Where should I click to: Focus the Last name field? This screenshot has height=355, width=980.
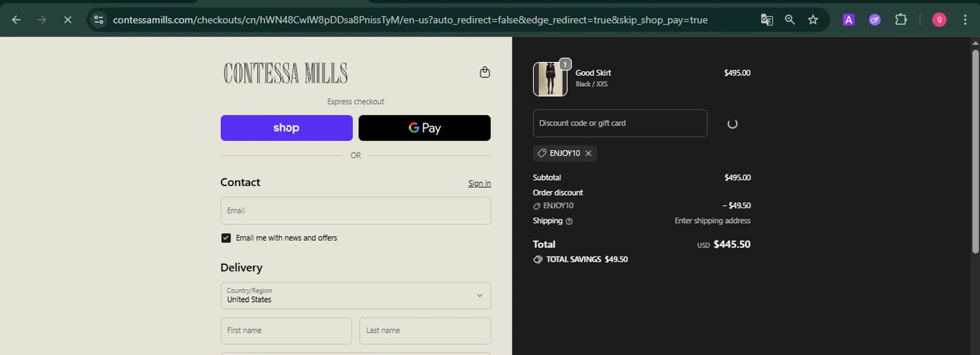425,331
